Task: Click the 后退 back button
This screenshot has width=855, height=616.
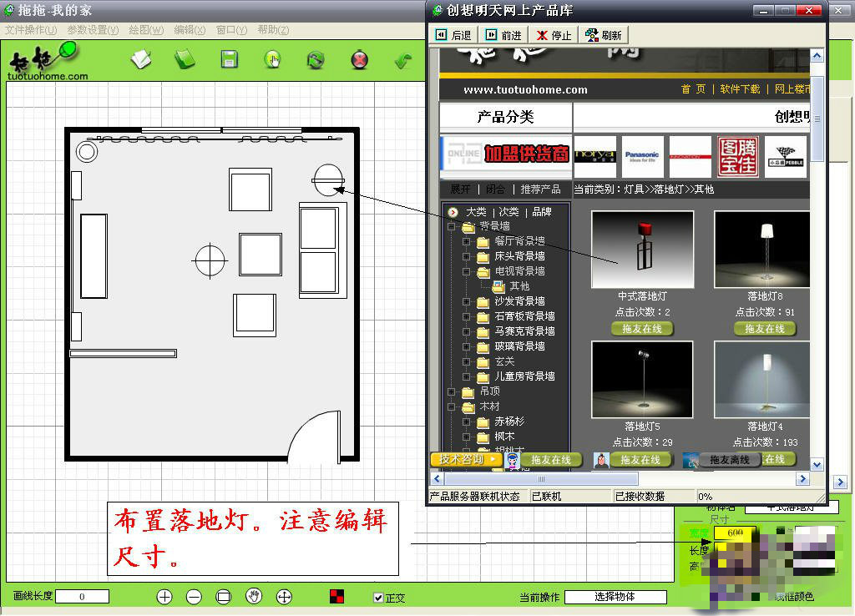Action: [453, 35]
